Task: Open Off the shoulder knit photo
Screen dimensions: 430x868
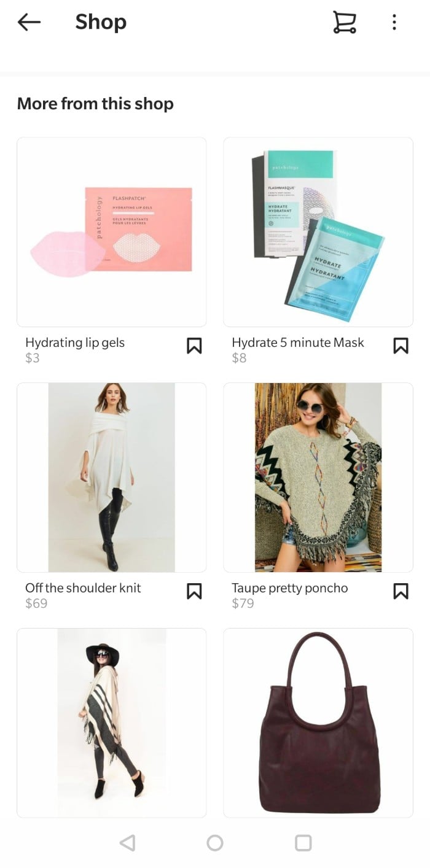Action: (x=112, y=478)
